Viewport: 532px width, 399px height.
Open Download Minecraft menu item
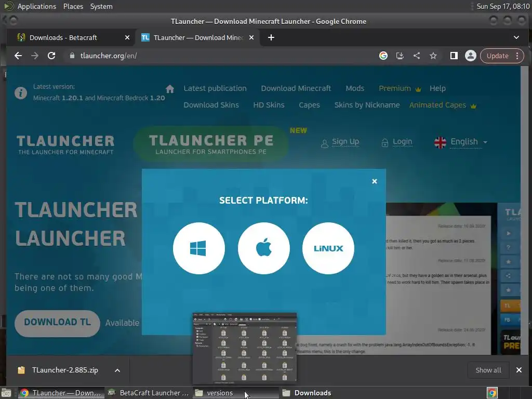pos(296,88)
